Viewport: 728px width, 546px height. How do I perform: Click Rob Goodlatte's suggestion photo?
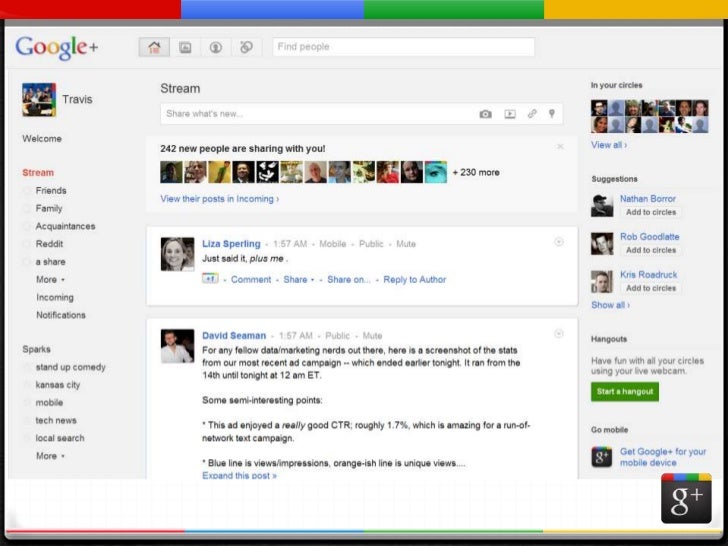pos(602,244)
